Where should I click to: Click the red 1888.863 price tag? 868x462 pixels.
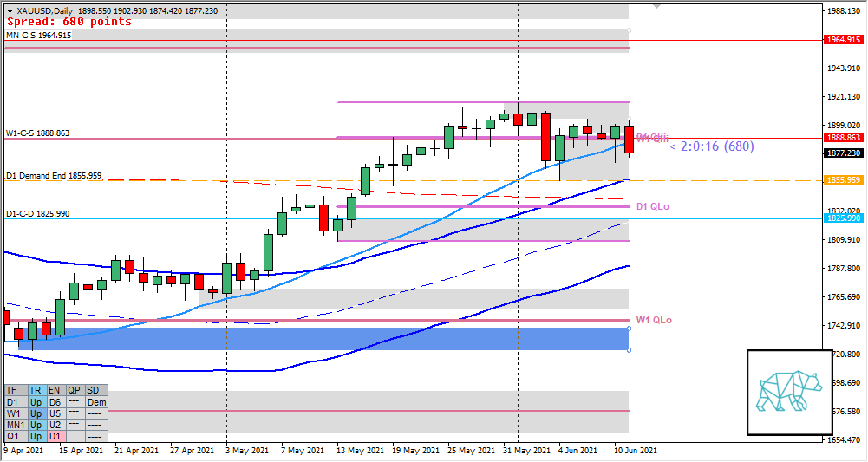(x=843, y=138)
